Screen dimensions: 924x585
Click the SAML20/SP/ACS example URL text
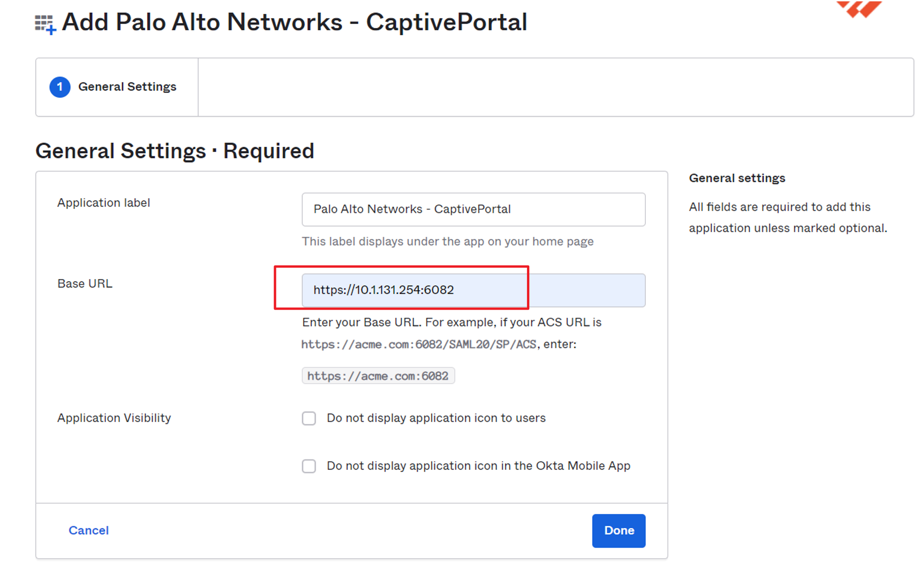tap(419, 345)
